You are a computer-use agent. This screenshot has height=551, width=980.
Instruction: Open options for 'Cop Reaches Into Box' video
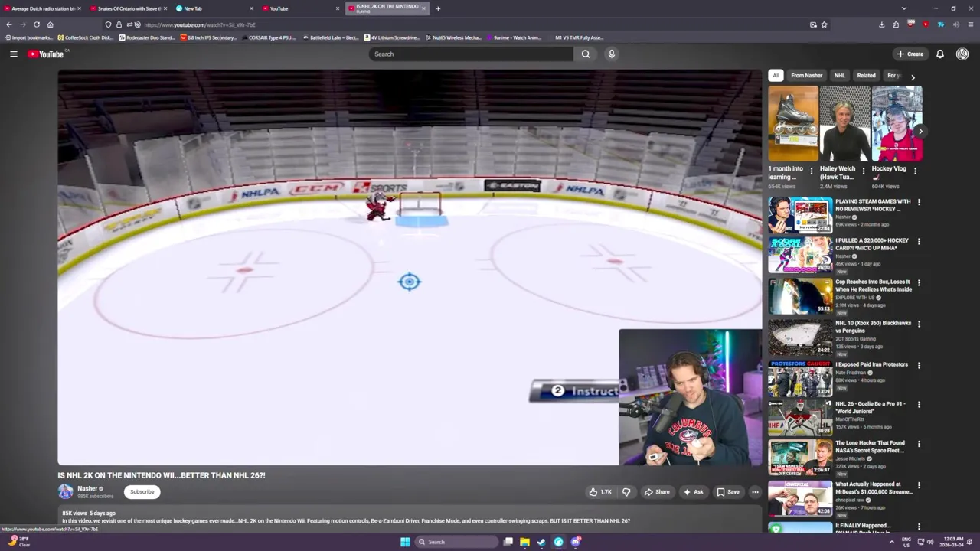pos(919,282)
